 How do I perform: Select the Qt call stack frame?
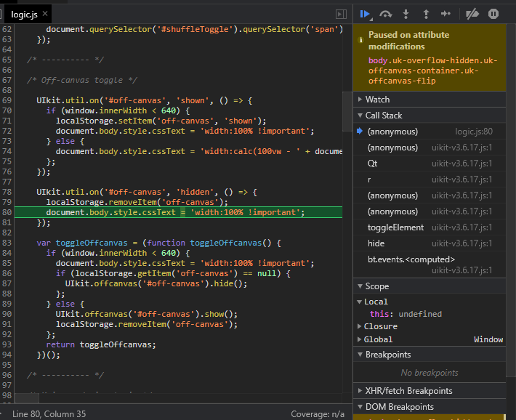(x=430, y=163)
